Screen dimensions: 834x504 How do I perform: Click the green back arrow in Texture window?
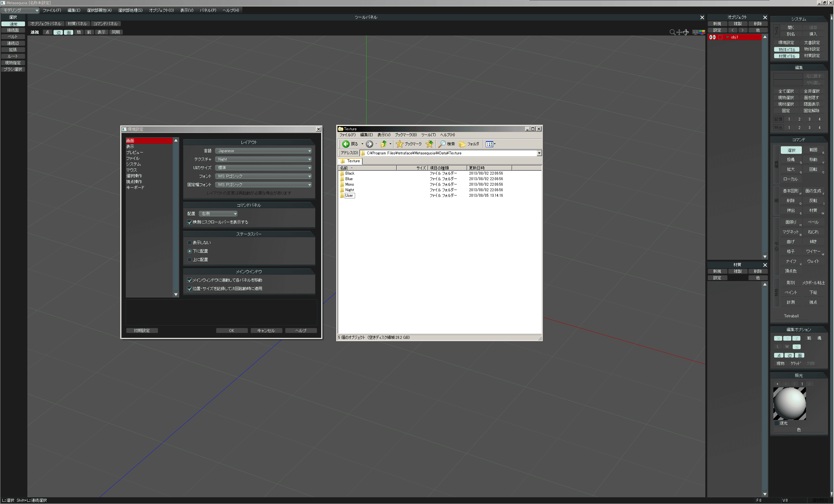pos(346,144)
